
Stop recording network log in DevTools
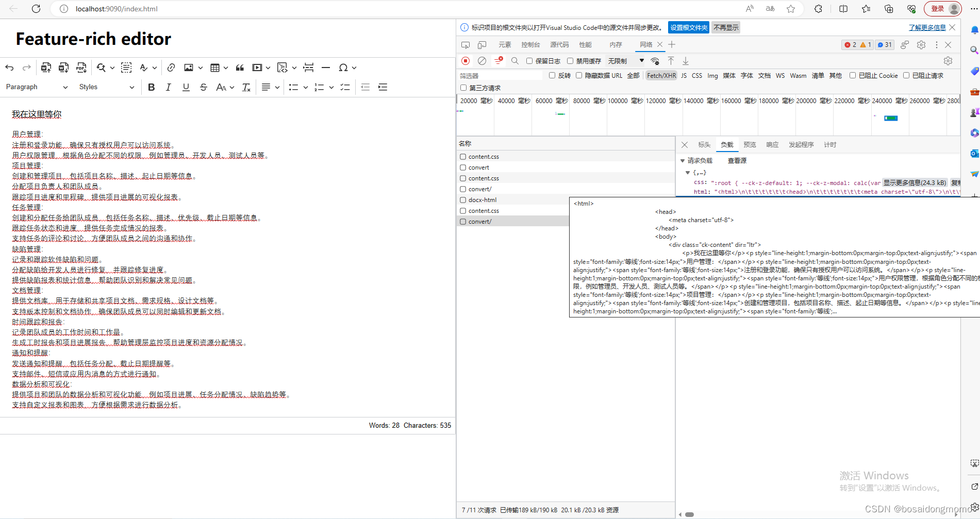466,61
